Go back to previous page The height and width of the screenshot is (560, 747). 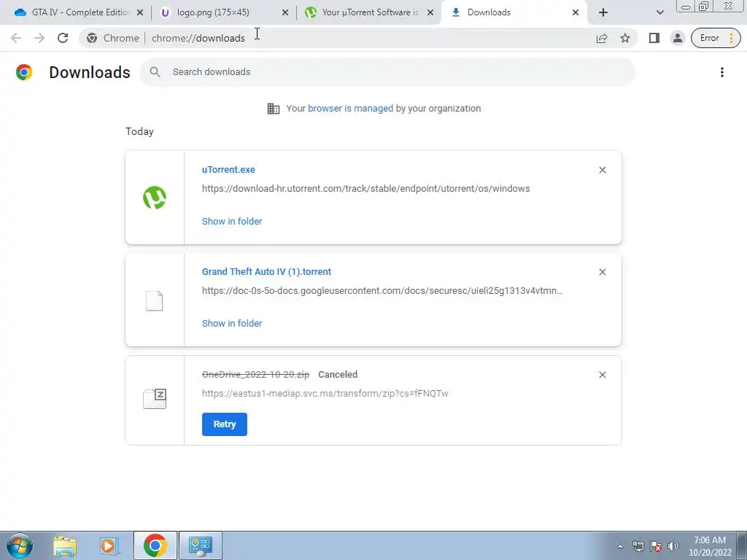(16, 38)
